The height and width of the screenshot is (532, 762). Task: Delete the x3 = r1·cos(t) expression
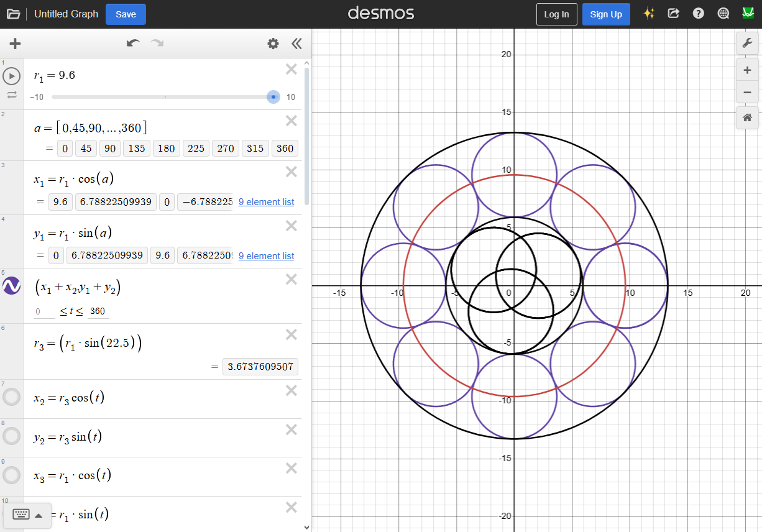[x=291, y=468]
